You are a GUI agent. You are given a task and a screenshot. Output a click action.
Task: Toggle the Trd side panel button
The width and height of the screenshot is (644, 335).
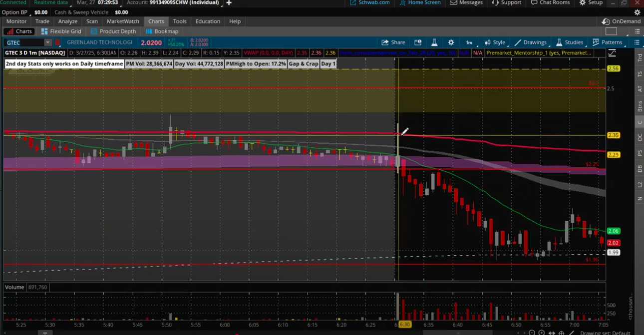pyautogui.click(x=640, y=57)
